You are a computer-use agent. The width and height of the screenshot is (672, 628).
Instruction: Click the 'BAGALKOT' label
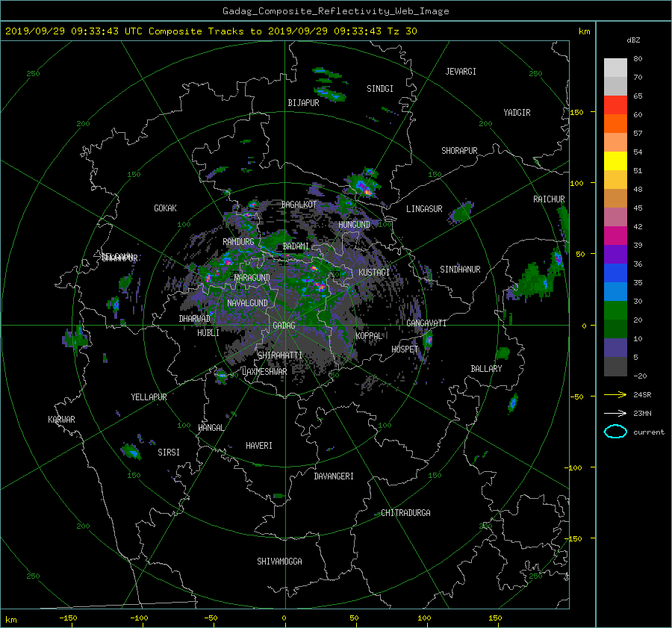click(x=299, y=205)
